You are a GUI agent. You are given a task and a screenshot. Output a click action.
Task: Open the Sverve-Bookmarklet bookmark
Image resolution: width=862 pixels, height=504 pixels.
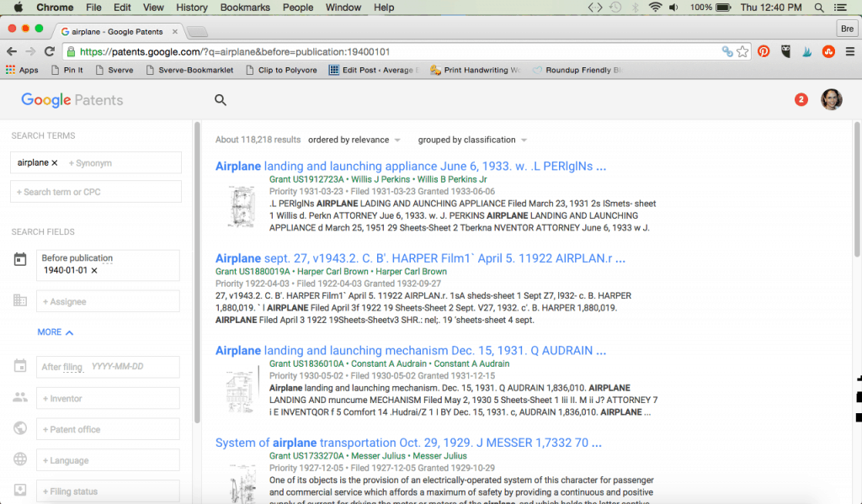(189, 71)
